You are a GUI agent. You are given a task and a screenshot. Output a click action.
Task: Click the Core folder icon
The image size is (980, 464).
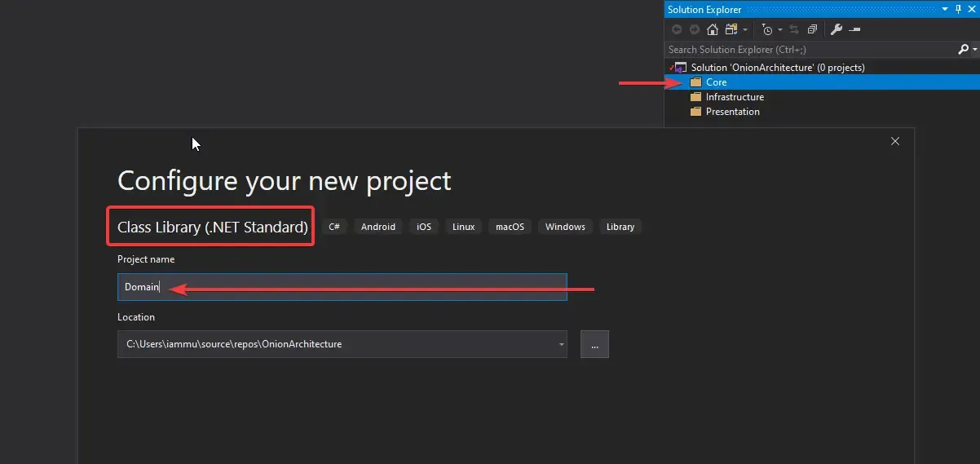[695, 82]
